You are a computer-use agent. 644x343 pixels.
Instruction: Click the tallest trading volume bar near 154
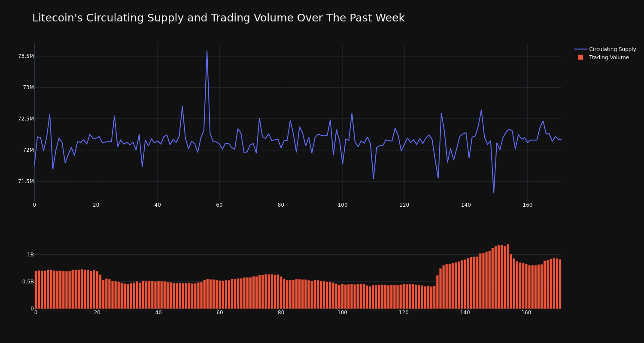pos(508,277)
